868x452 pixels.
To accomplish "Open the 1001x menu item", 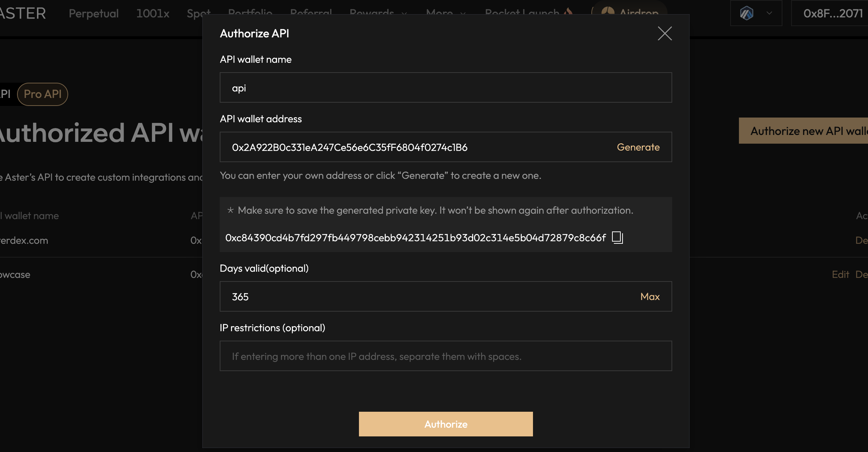I will tap(153, 13).
